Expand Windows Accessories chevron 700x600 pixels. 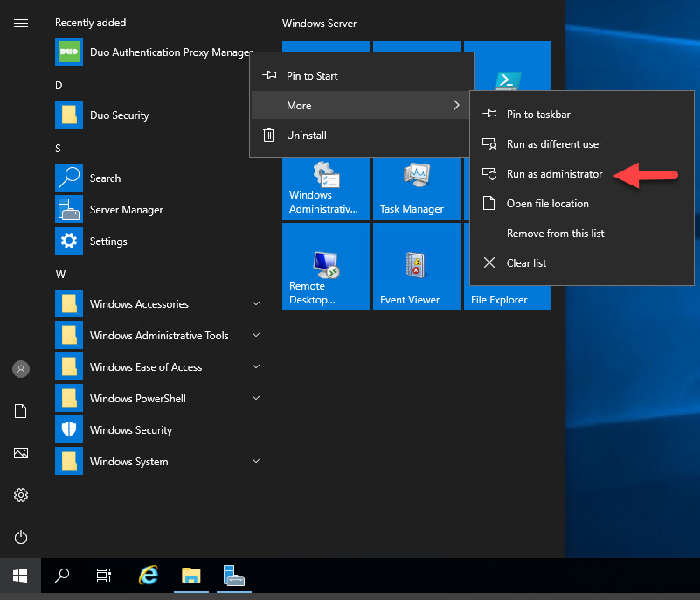point(256,303)
